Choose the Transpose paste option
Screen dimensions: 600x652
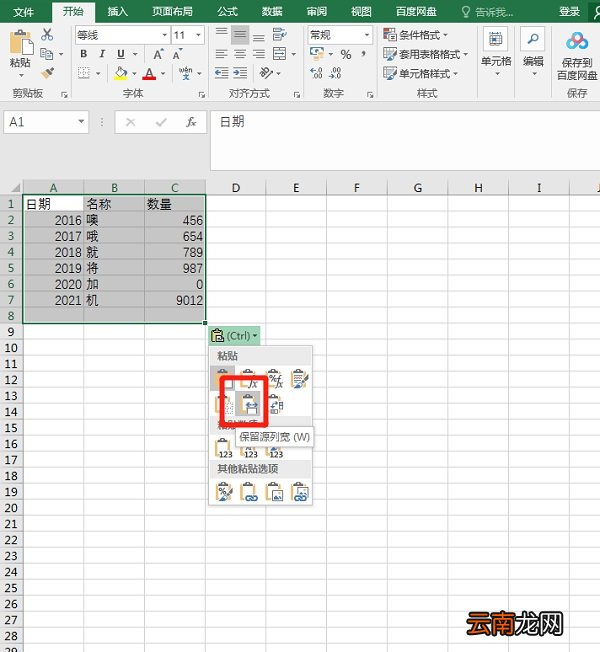tap(275, 404)
